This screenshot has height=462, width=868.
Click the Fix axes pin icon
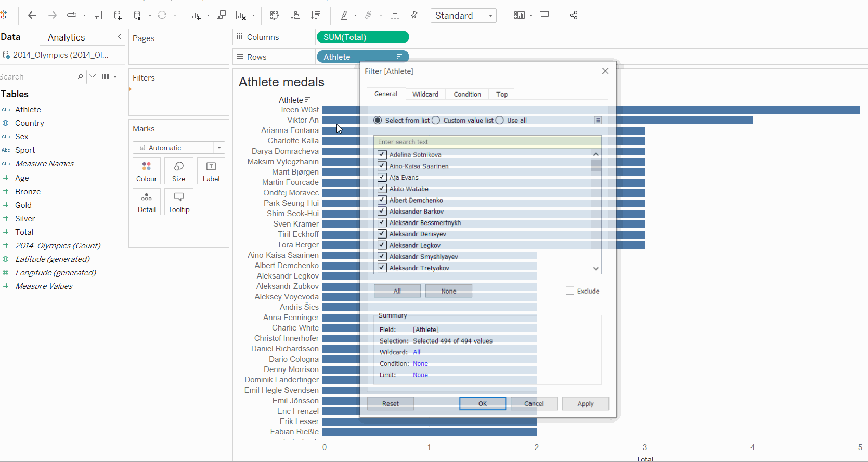click(x=414, y=15)
